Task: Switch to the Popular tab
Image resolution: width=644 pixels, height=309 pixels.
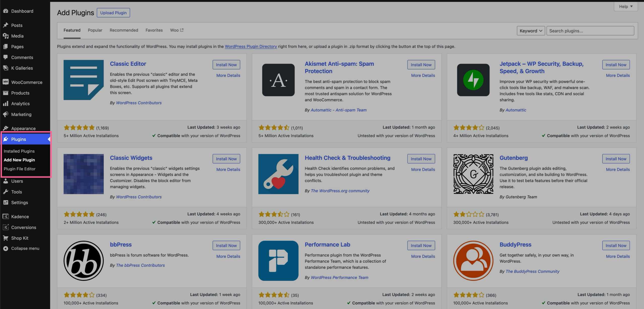Action: [x=95, y=30]
